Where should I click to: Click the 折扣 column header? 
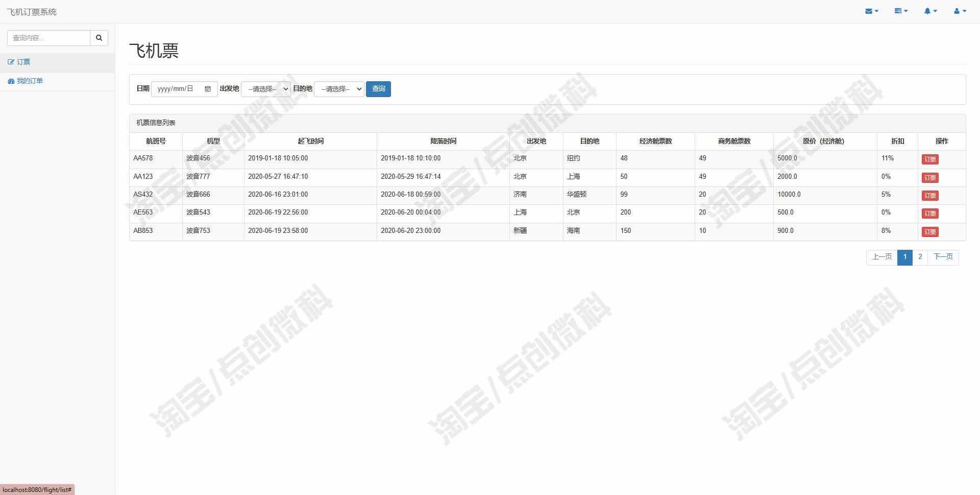[897, 142]
